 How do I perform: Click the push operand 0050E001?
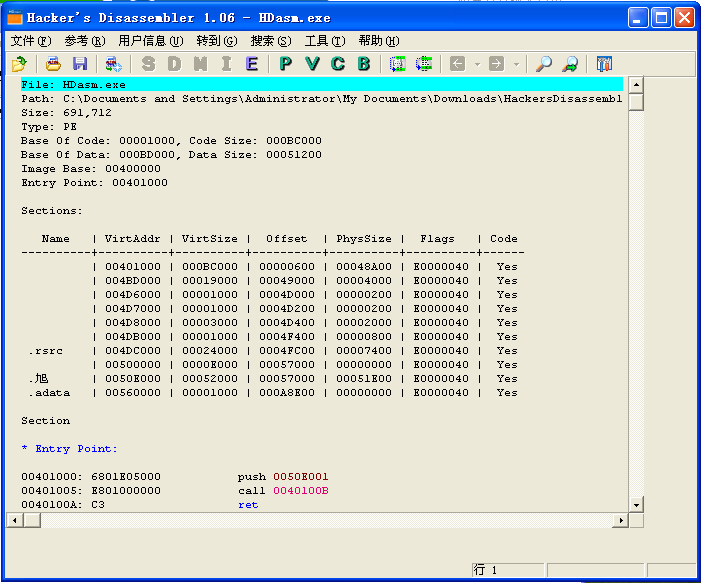click(301, 477)
